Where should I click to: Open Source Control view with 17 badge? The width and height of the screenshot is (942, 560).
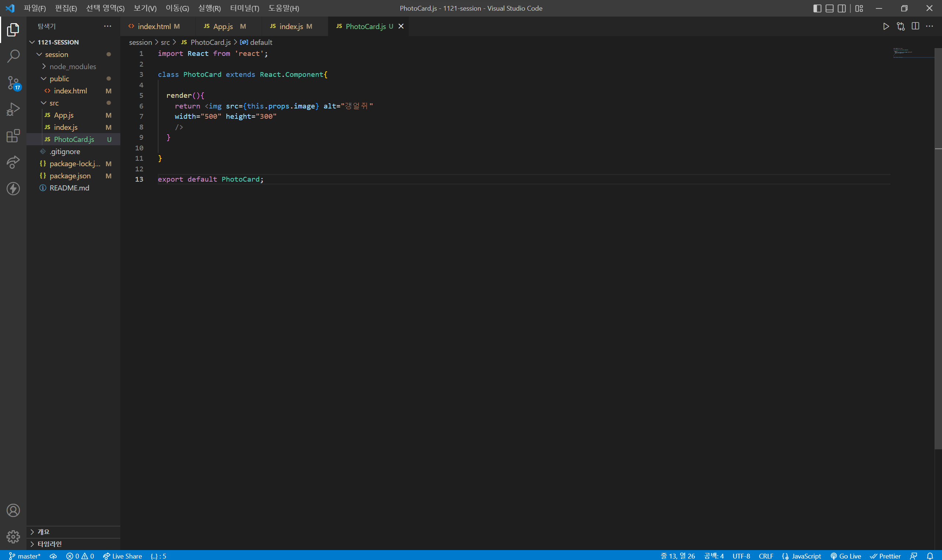tap(13, 83)
